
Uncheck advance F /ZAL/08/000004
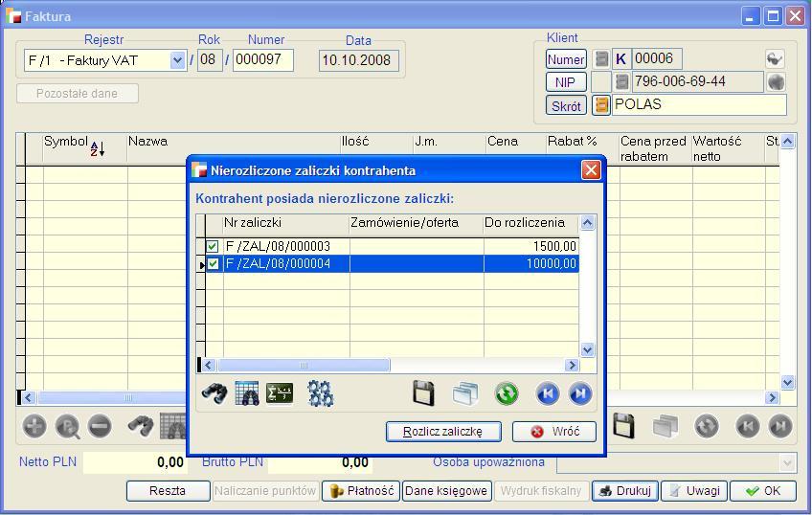213,264
